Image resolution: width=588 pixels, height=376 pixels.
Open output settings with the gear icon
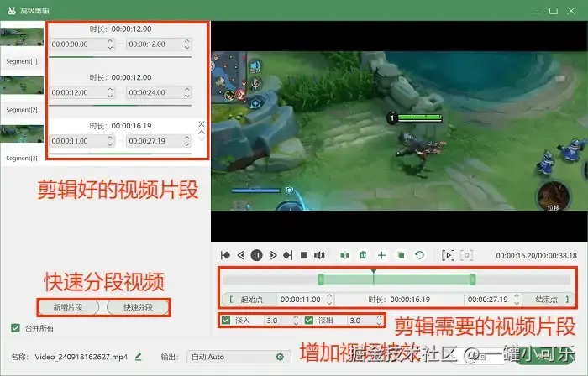(x=280, y=357)
